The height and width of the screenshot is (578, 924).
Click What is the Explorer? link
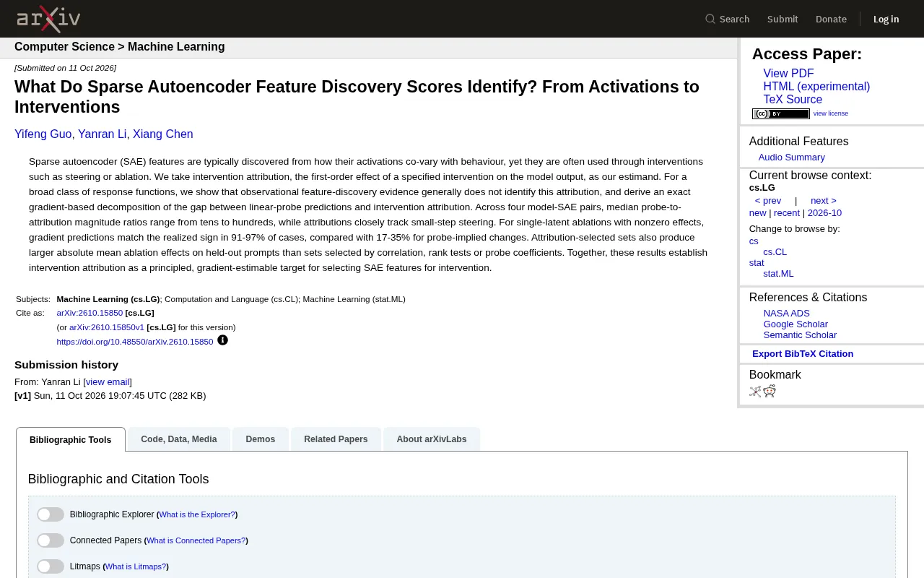197,515
